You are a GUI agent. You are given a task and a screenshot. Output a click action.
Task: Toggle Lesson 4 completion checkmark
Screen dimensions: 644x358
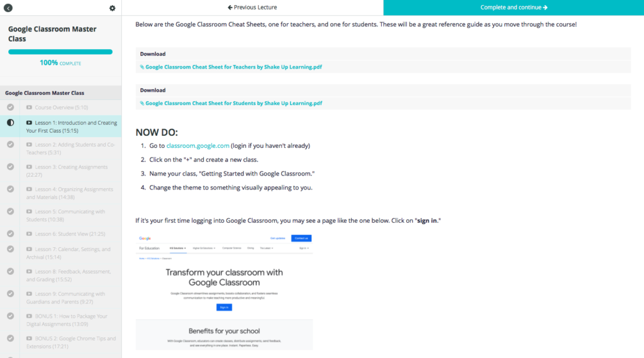(x=10, y=189)
